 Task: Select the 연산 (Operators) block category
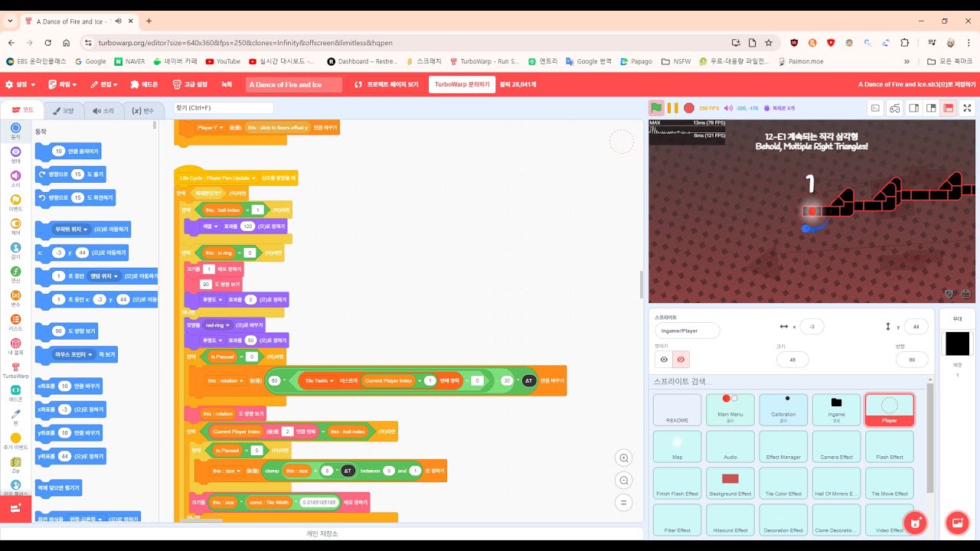(x=15, y=275)
